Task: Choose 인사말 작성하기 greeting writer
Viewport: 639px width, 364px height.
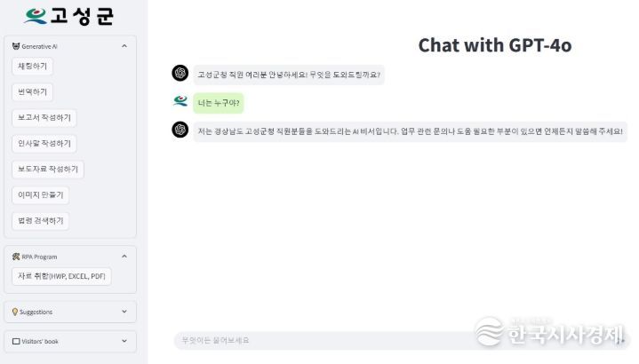Action: 44,143
